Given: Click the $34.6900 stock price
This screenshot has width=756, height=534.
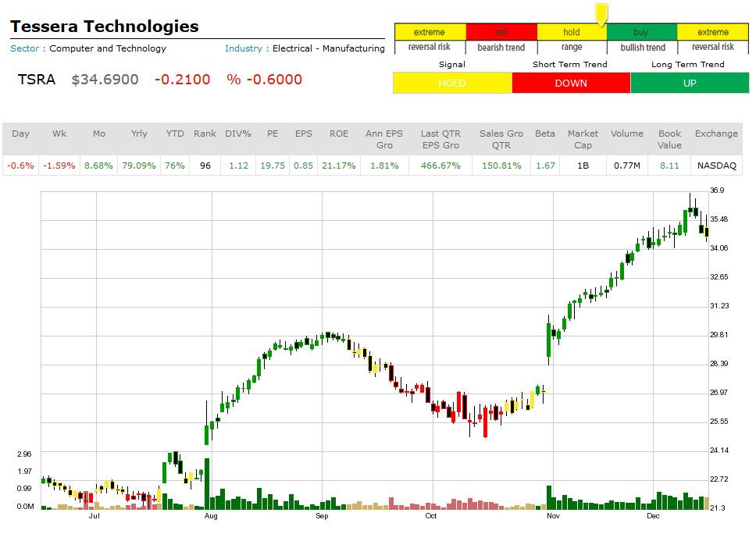Looking at the screenshot, I should pyautogui.click(x=105, y=80).
